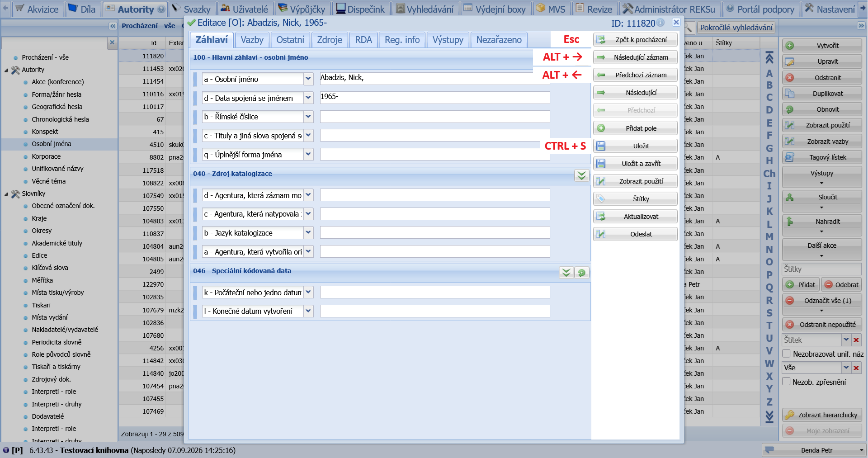Click the red X beside the Štítek dropdown

pos(856,340)
